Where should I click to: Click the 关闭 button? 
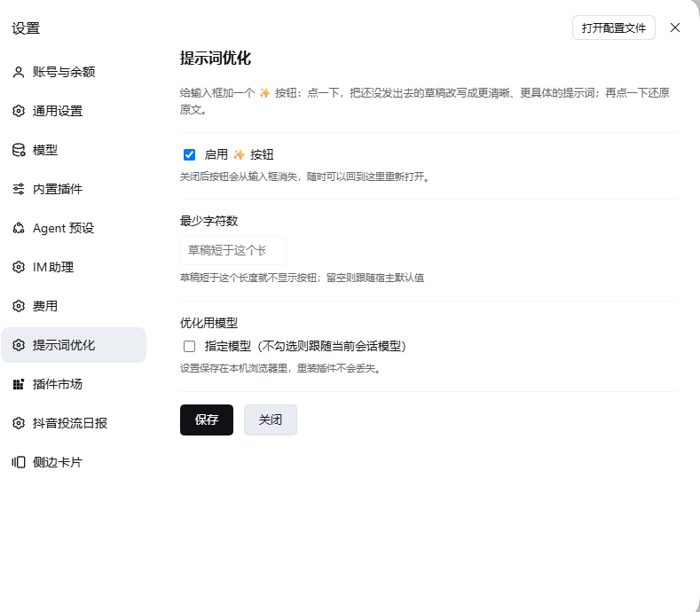click(x=271, y=420)
